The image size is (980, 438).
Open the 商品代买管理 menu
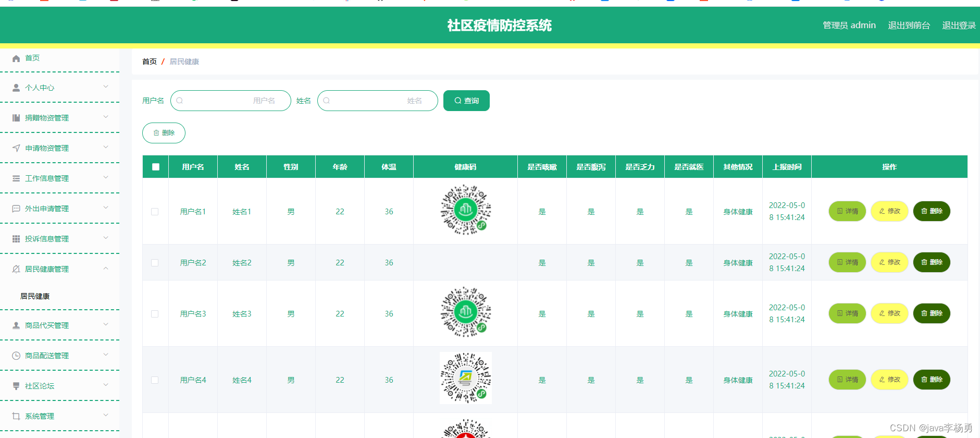pos(47,325)
